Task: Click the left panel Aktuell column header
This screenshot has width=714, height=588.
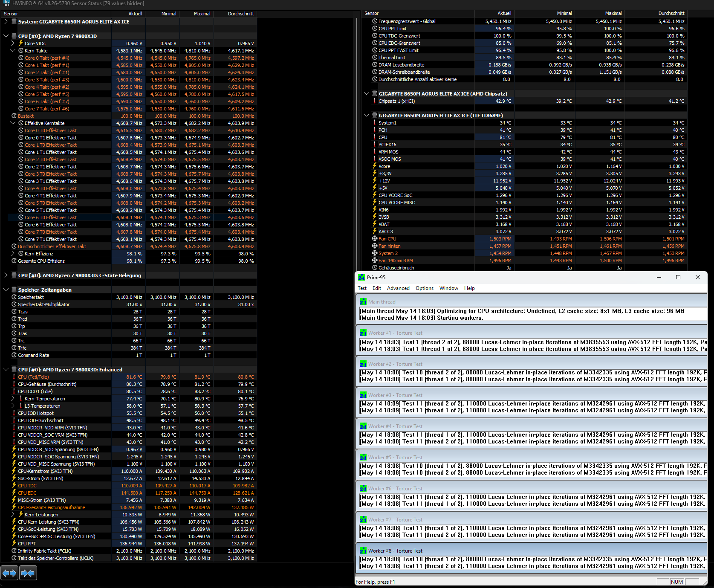Action: click(129, 14)
